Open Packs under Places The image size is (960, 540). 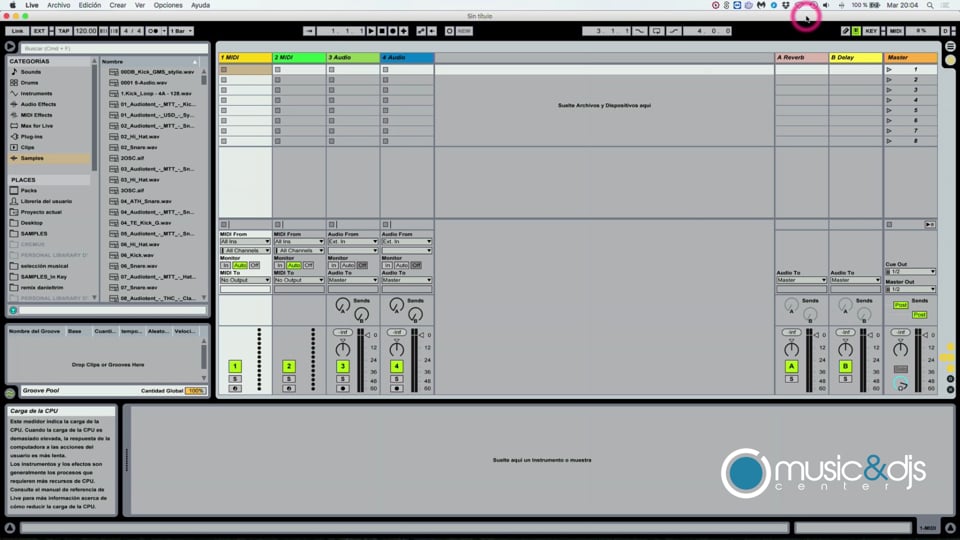pyautogui.click(x=29, y=190)
